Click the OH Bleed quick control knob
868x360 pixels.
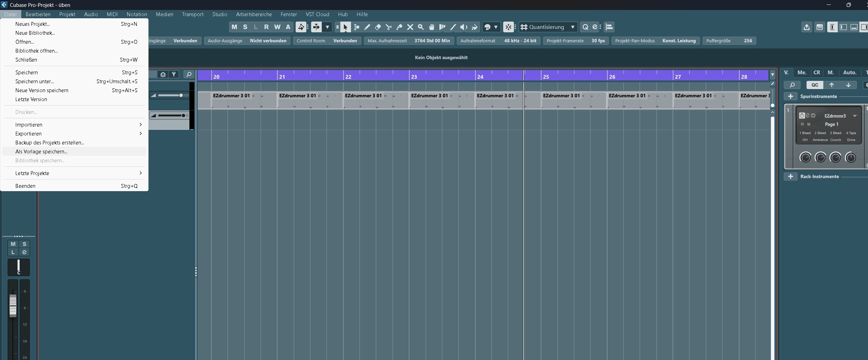click(x=805, y=157)
